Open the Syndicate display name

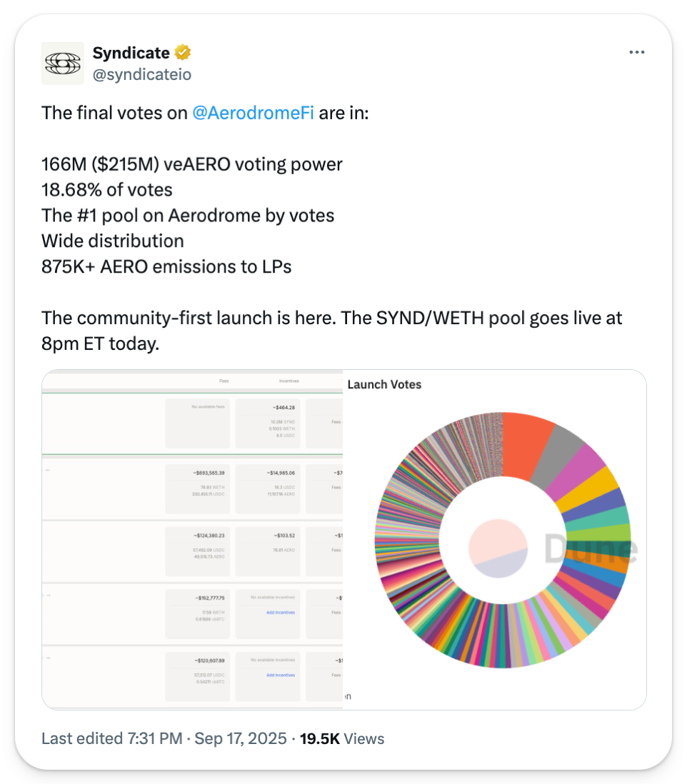131,53
